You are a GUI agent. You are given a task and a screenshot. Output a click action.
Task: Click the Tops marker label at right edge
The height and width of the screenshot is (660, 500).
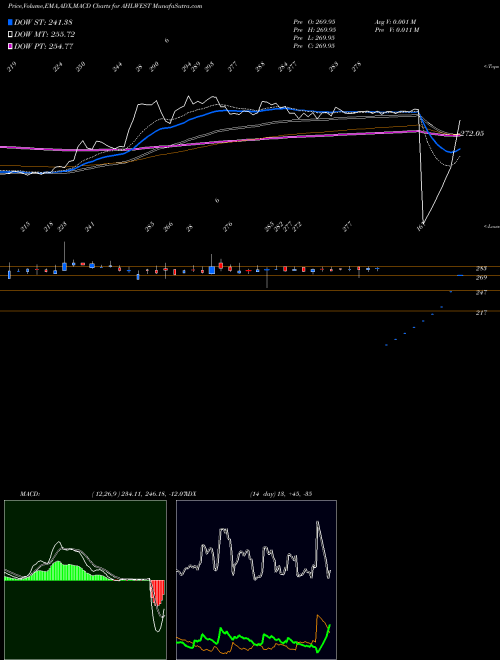click(492, 67)
